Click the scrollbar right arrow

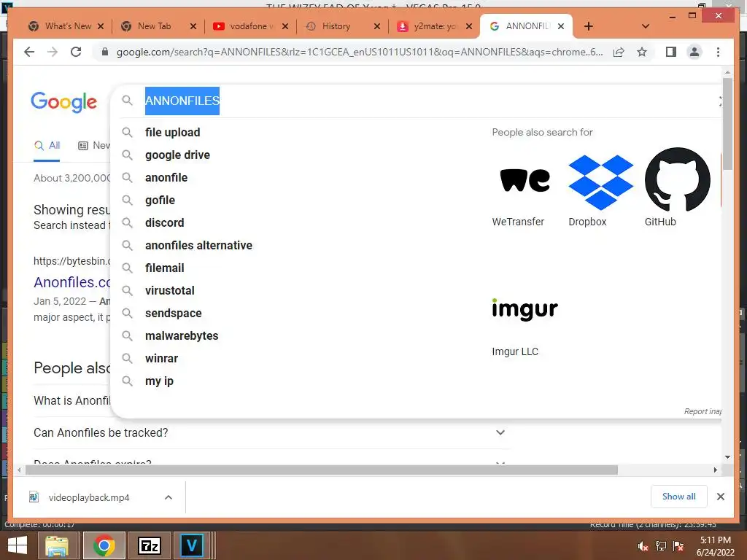click(x=715, y=470)
